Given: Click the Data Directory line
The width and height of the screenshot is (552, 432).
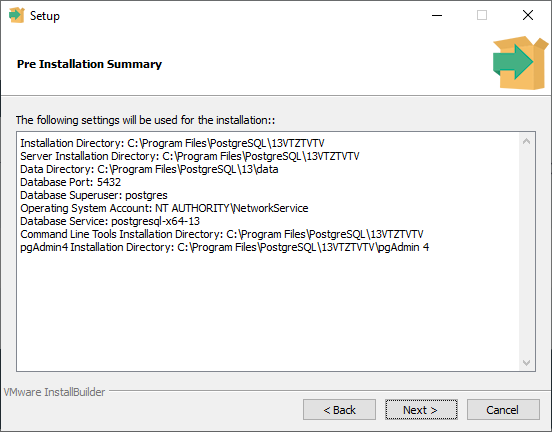Looking at the screenshot, I should (149, 169).
